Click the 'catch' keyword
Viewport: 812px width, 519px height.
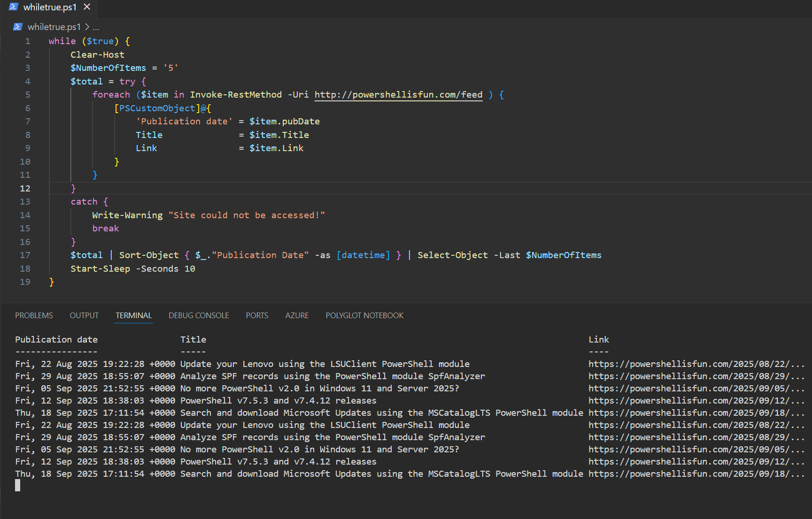pos(84,202)
